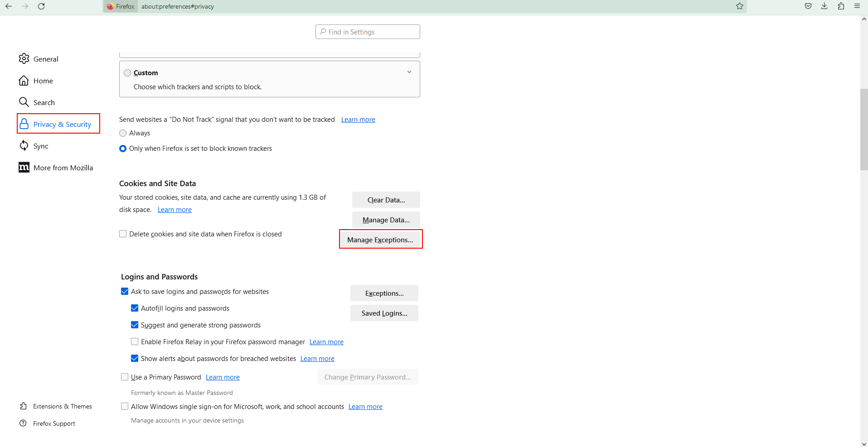Open the Downloads arrow icon
Screen dimensions: 868x447
click(824, 6)
